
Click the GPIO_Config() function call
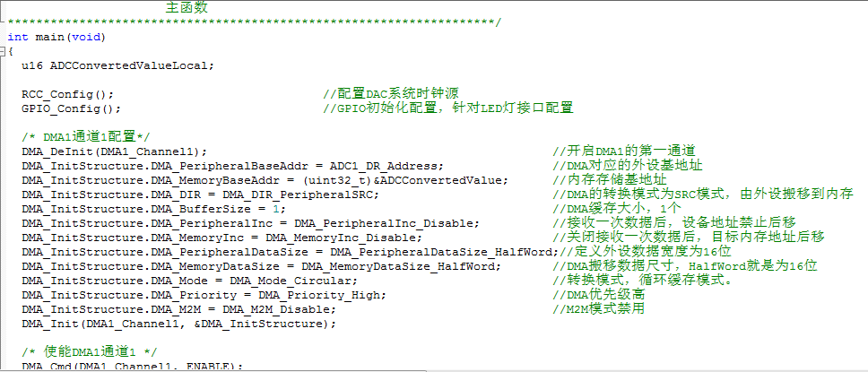click(x=71, y=108)
